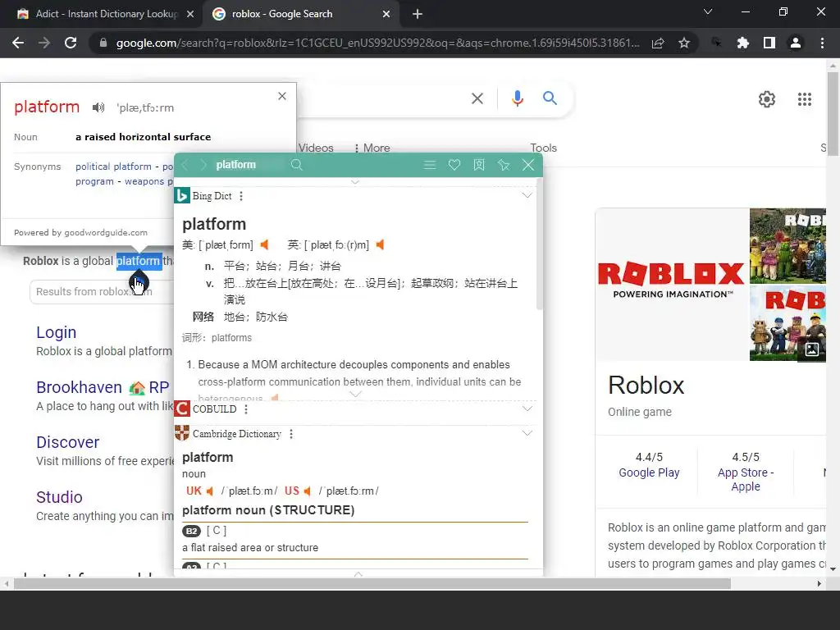Open the Brookhaven RP result link
This screenshot has width=840, height=630.
coord(103,387)
